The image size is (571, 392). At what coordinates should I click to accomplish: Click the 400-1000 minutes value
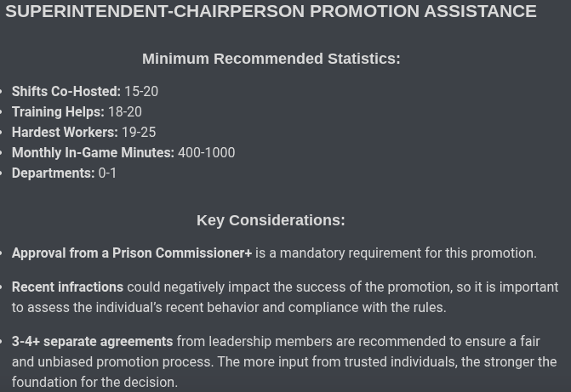tap(207, 152)
